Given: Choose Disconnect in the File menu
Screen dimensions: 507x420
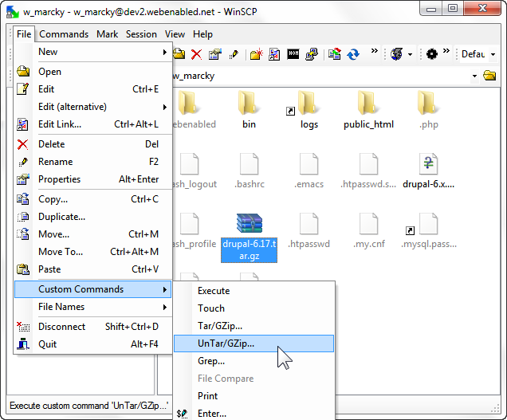Looking at the screenshot, I should (x=93, y=327).
